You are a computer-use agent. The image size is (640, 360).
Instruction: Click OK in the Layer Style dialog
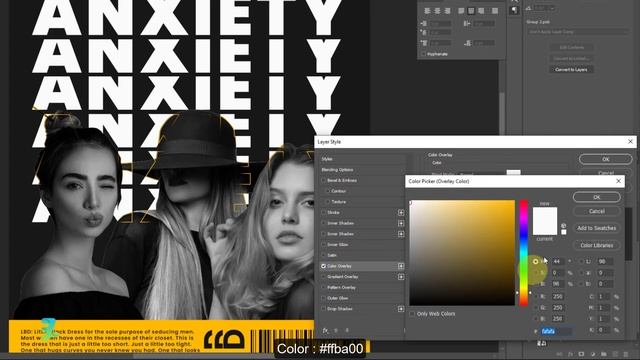coord(606,159)
